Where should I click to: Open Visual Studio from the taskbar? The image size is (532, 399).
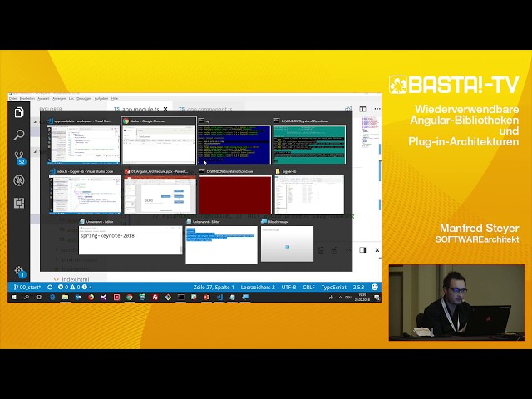click(104, 298)
